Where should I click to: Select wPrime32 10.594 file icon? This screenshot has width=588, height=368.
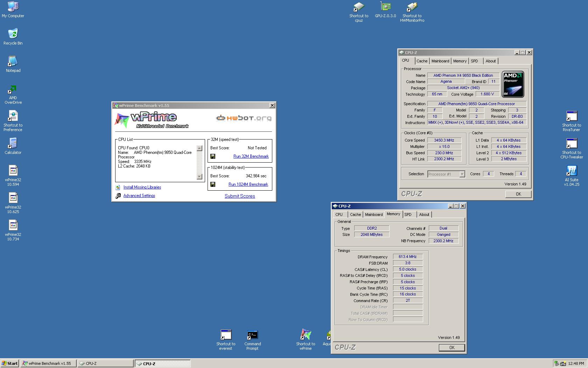coord(13,176)
